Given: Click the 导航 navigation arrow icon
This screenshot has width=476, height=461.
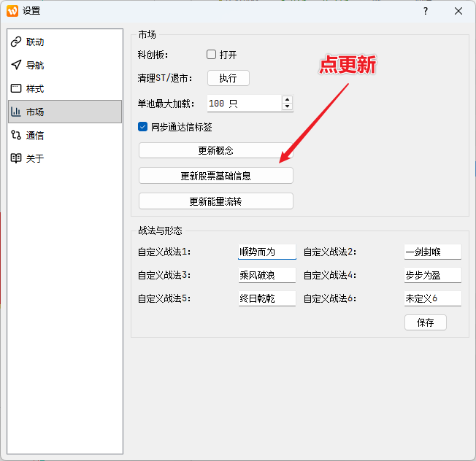Looking at the screenshot, I should click(16, 65).
